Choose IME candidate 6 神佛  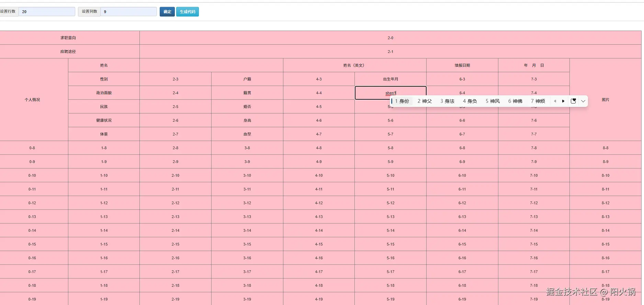pos(515,101)
